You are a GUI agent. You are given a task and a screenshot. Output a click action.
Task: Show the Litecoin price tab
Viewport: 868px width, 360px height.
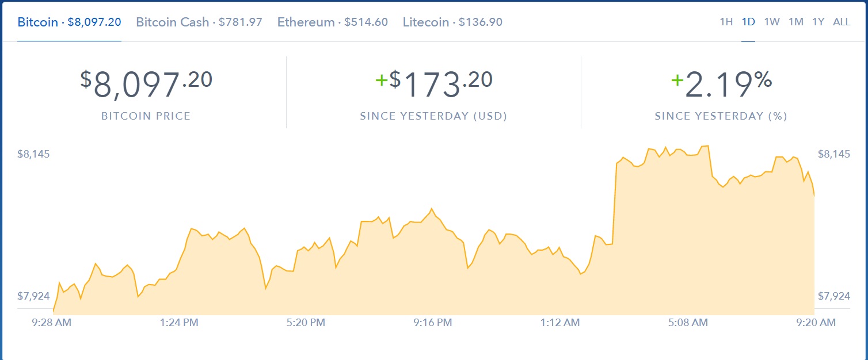452,22
